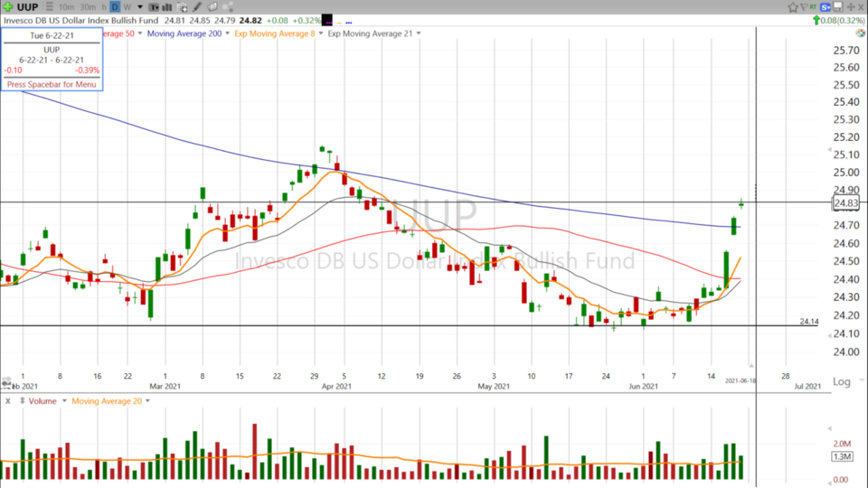Open the Moving Average 20 dropdown arrow

(x=147, y=400)
